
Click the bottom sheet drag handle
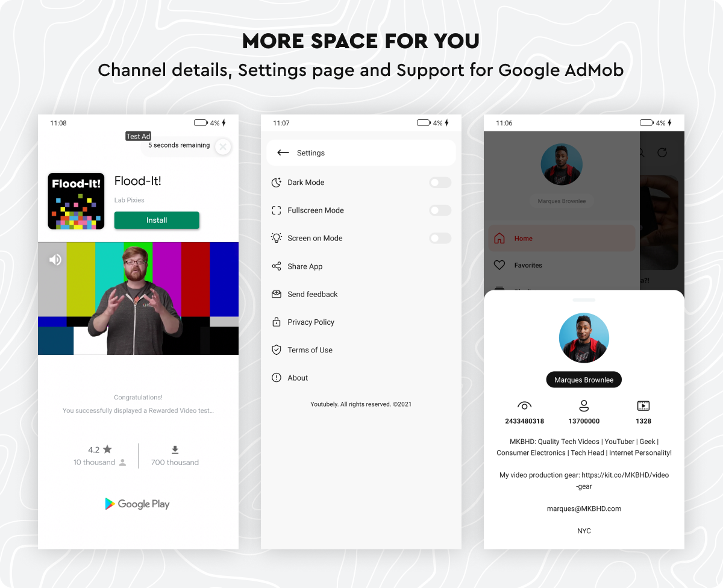(x=584, y=299)
